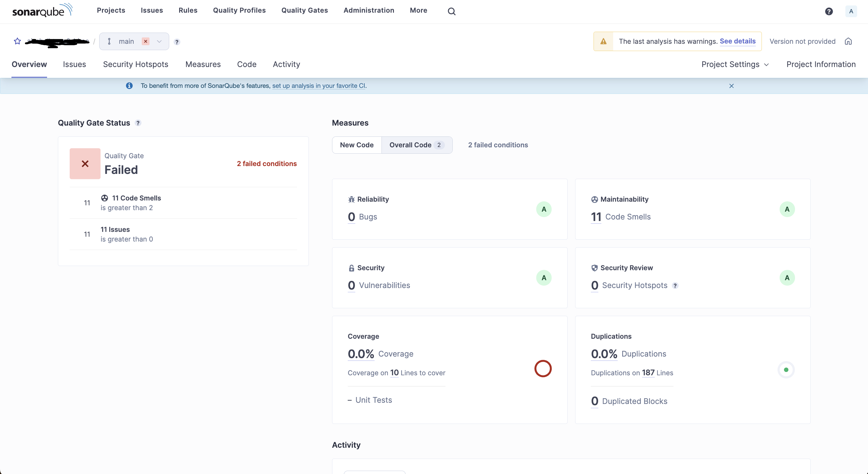Switch to Overall Code measures
This screenshot has width=868, height=474.
point(417,145)
